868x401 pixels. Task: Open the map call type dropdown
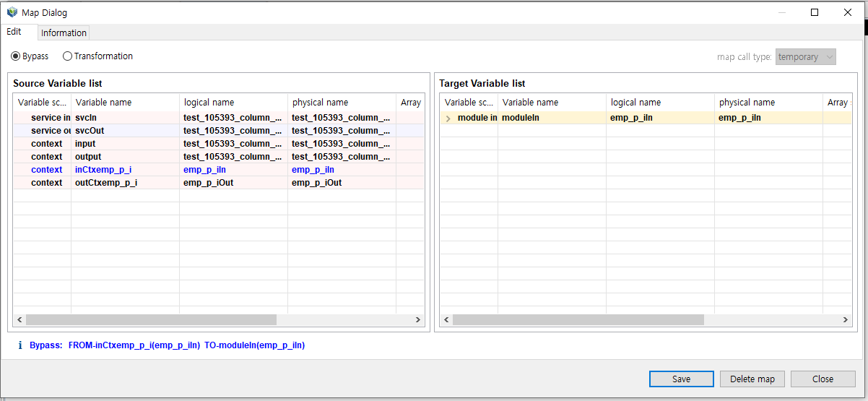[805, 57]
